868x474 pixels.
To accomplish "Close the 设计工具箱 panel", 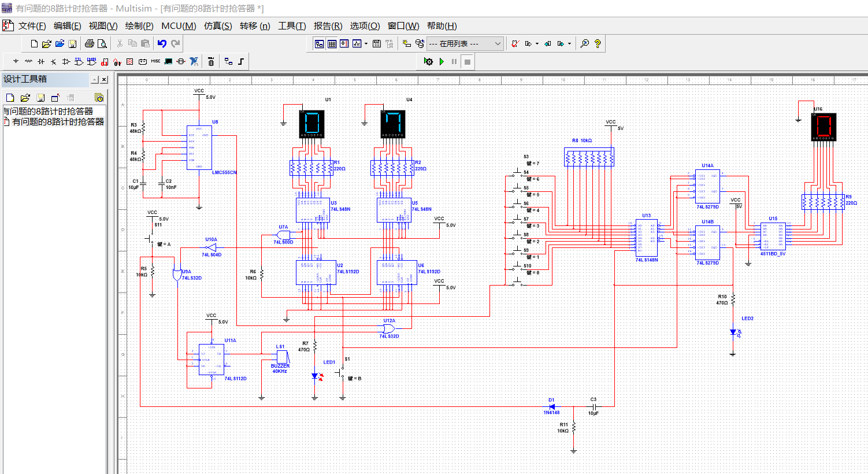I will click(104, 80).
